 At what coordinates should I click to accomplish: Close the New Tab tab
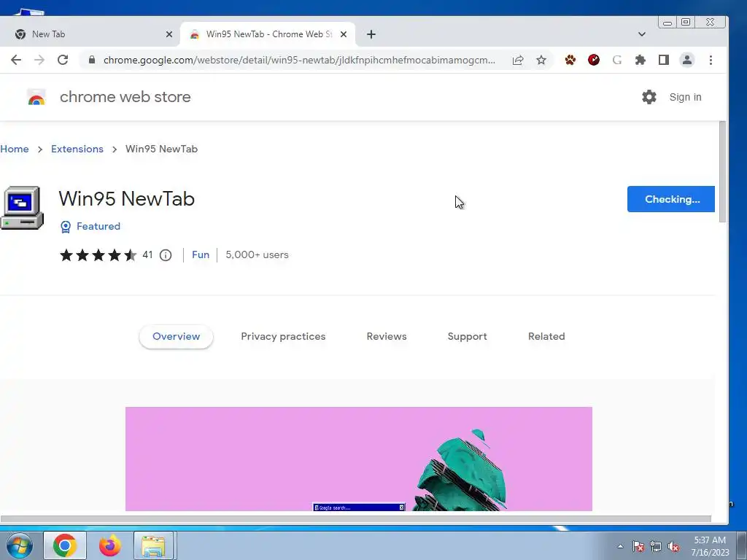(x=169, y=34)
